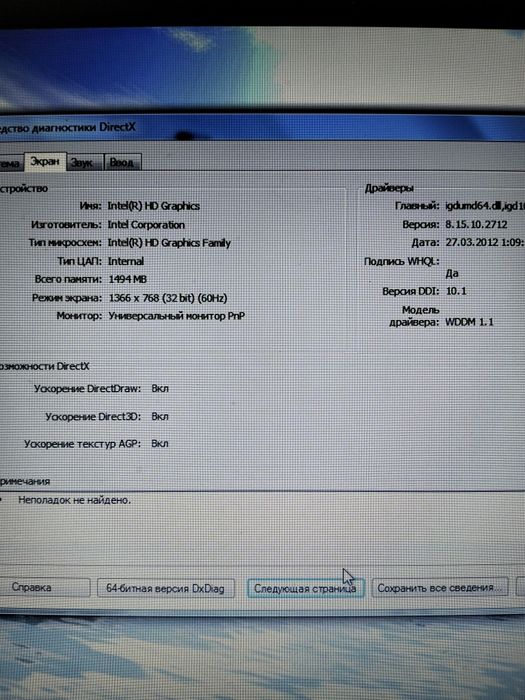This screenshot has height=700, width=525.
Task: Click the Неполадок не найдено notes text
Action: click(75, 500)
